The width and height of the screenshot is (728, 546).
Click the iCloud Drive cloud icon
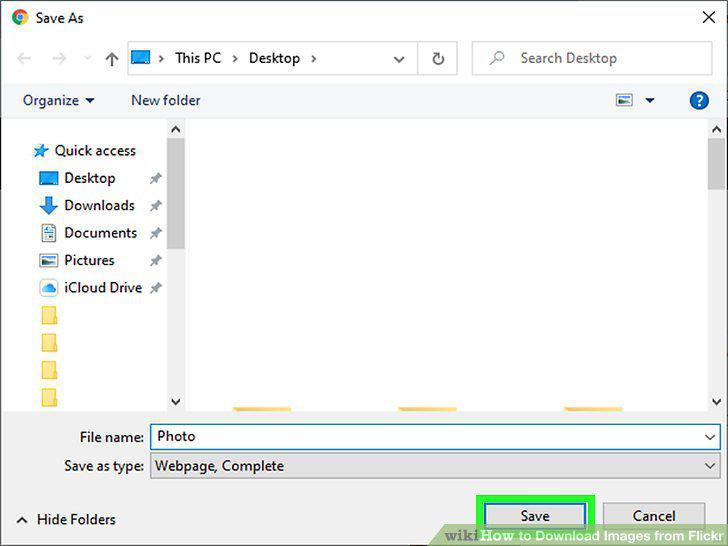pos(49,288)
